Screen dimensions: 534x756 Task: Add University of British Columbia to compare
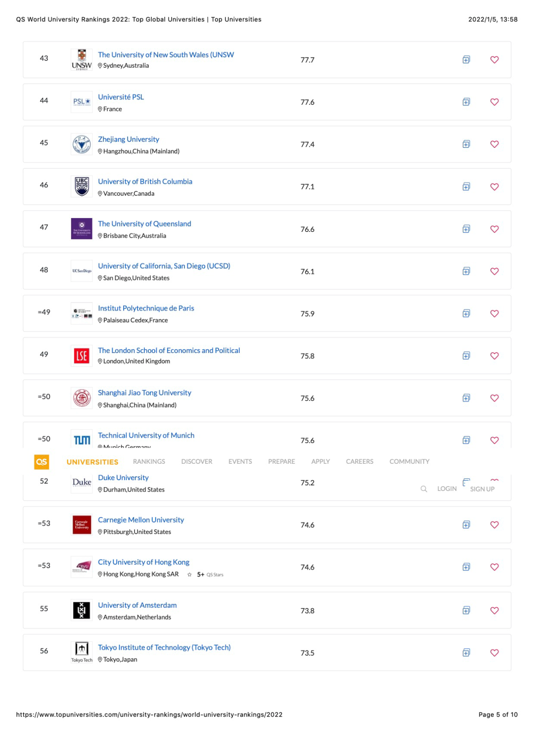(x=466, y=187)
